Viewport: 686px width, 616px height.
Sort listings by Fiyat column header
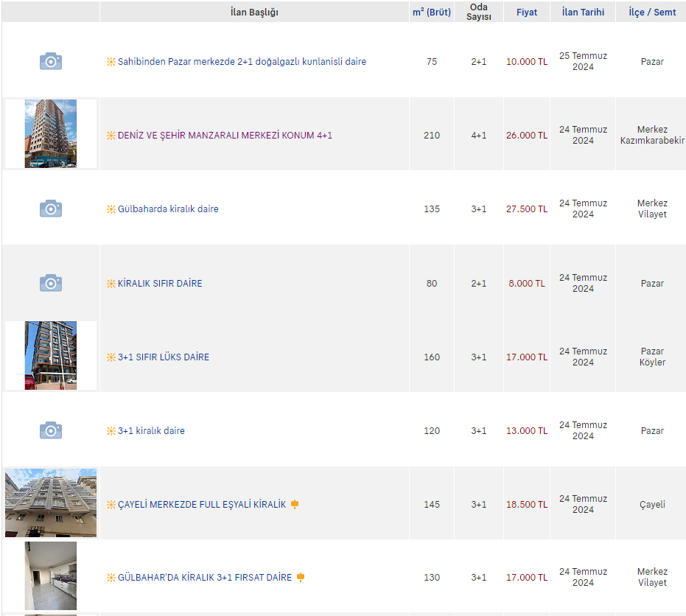pos(526,13)
